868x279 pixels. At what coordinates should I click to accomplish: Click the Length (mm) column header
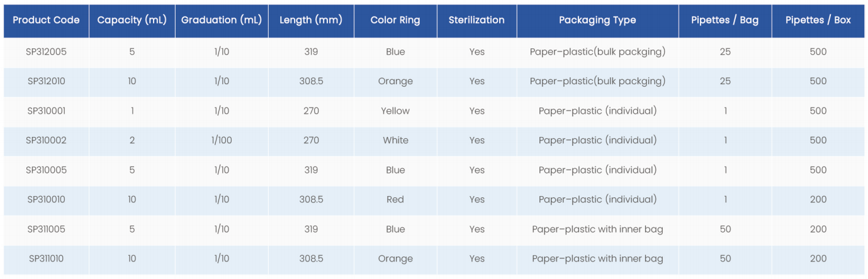(x=311, y=20)
